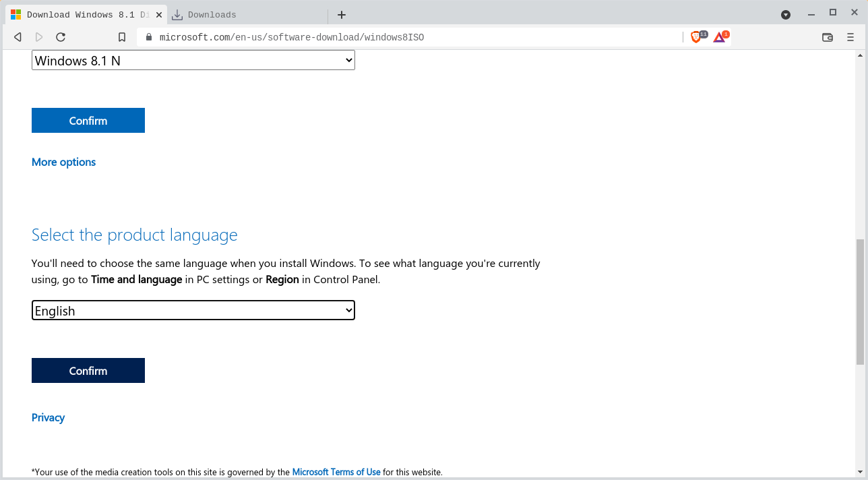The image size is (868, 480).
Task: Expand the Windows 8.1 N edition dropdown
Action: (x=193, y=61)
